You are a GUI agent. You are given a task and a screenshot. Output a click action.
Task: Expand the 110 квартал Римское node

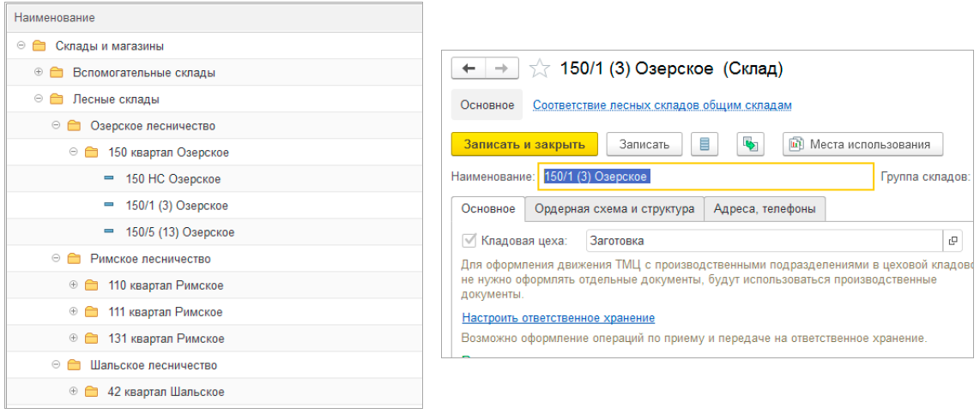pos(73,285)
